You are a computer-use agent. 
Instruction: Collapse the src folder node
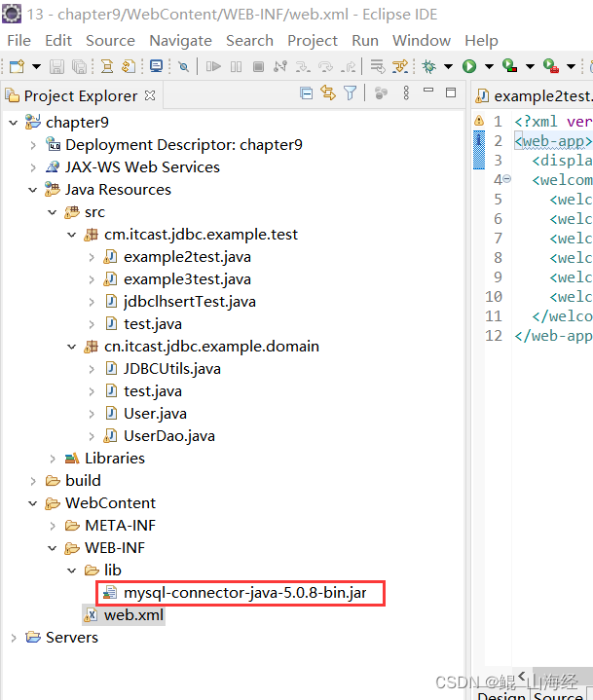[x=53, y=212]
